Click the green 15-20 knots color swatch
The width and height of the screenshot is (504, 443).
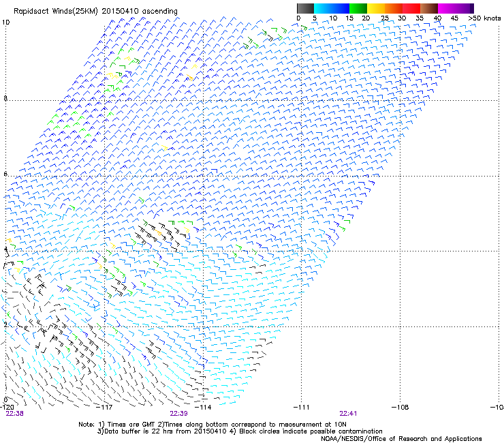(x=358, y=8)
